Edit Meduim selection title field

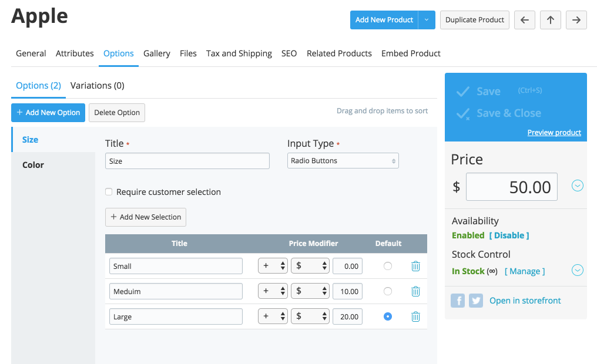pos(176,291)
